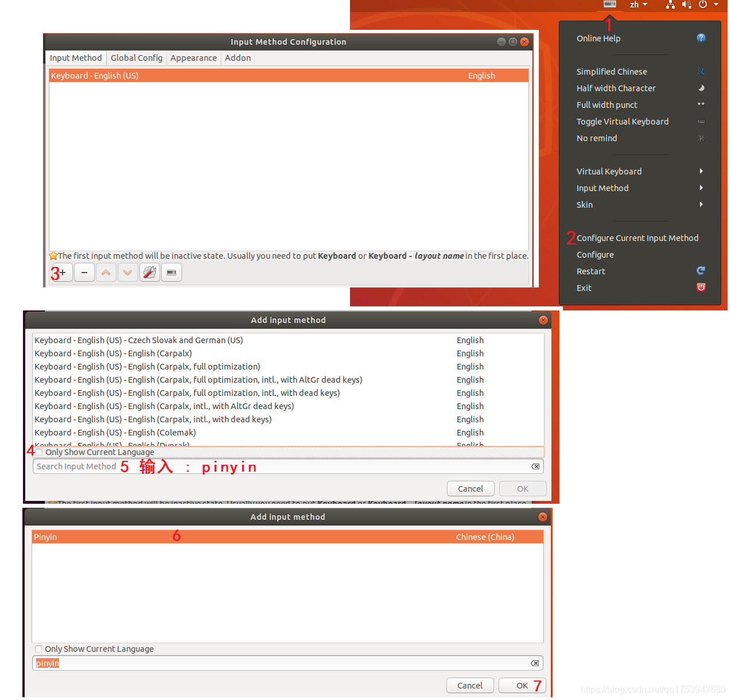Move Keyboard - English (US) up with arrow icon
The image size is (731, 700).
[106, 272]
